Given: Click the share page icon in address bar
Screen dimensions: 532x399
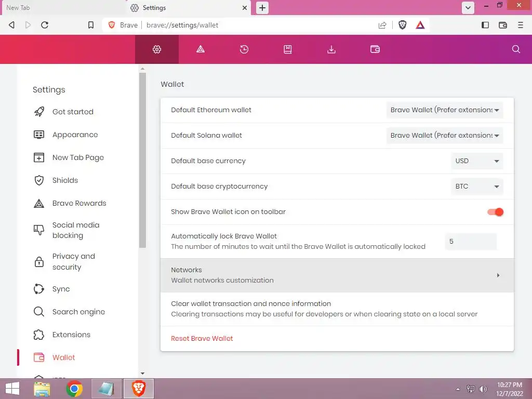Looking at the screenshot, I should tap(382, 25).
